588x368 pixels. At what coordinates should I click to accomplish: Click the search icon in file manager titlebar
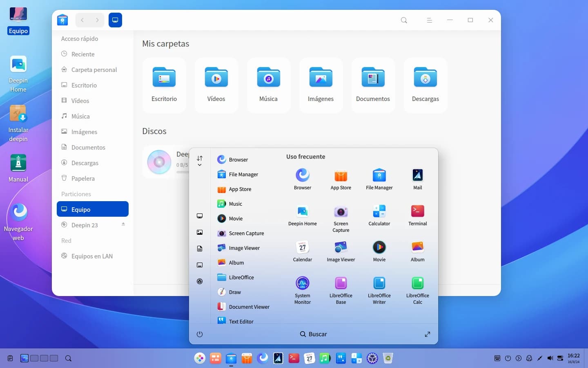pos(404,20)
